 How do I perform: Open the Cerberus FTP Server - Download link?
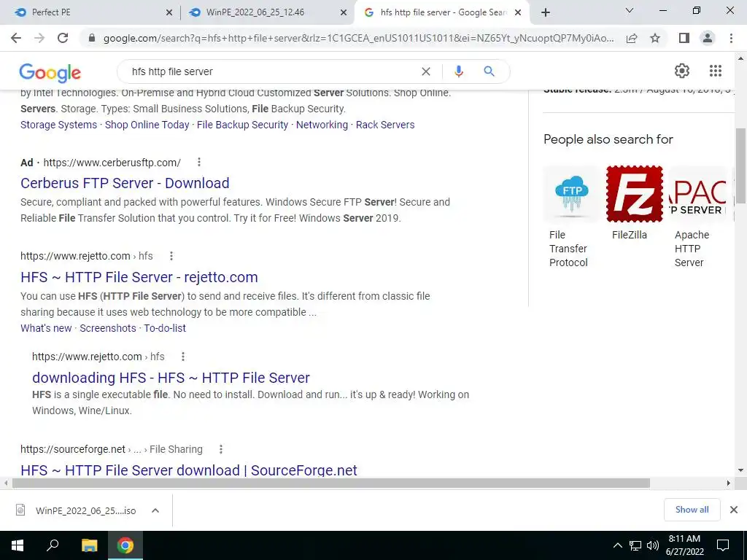pos(125,183)
